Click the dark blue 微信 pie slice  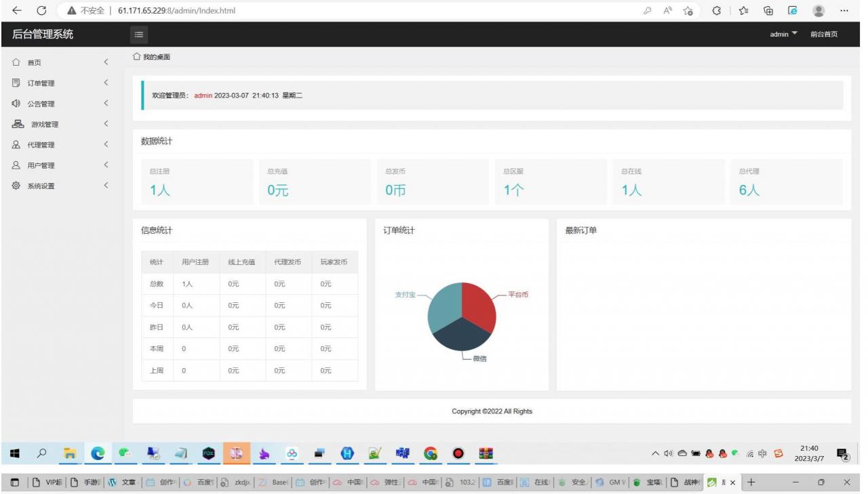[462, 335]
